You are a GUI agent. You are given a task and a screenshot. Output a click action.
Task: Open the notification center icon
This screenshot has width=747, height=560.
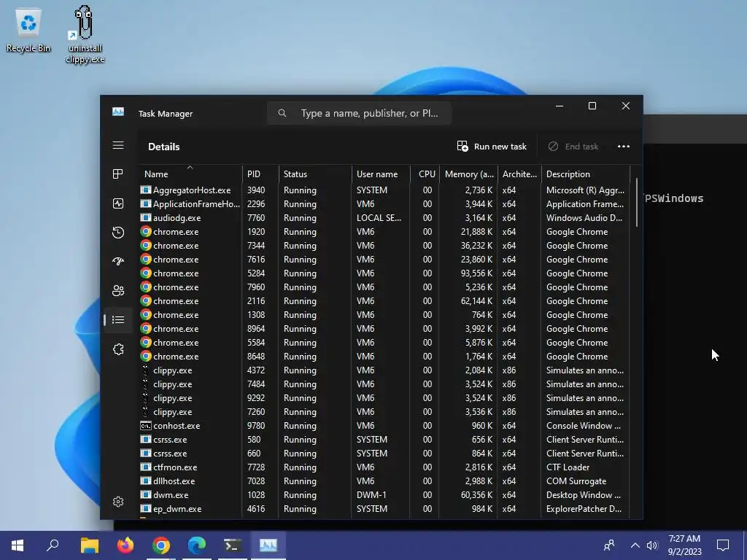pos(723,545)
